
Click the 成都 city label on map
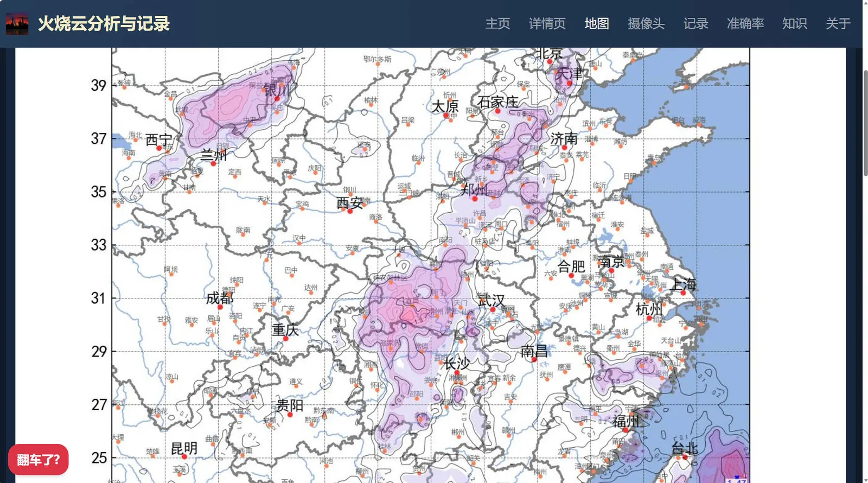[x=219, y=298]
